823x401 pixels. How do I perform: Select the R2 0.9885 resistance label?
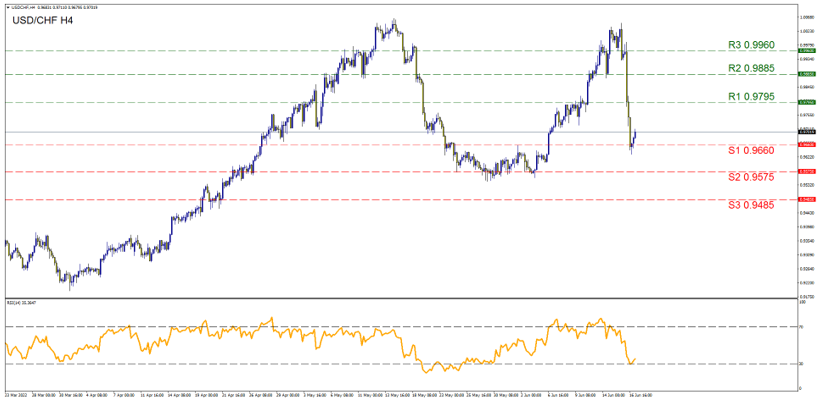tap(751, 68)
